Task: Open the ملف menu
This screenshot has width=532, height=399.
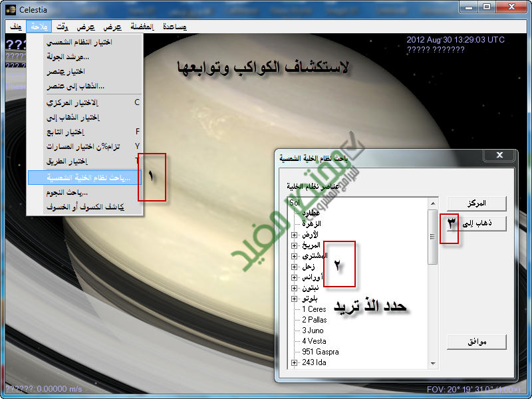Action: pos(16,27)
